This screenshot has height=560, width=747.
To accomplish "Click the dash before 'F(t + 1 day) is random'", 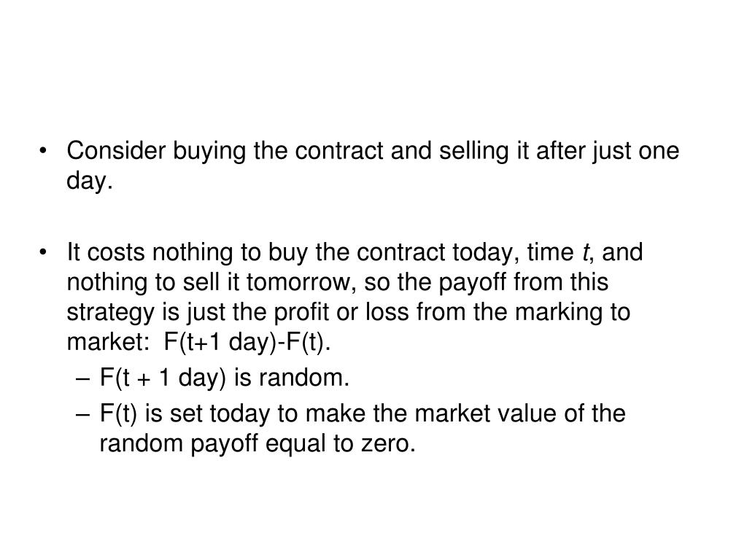I will [82, 378].
